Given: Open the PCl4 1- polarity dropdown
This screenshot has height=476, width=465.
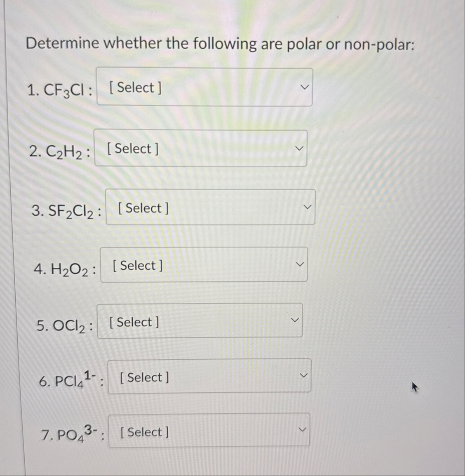Looking at the screenshot, I should [209, 376].
